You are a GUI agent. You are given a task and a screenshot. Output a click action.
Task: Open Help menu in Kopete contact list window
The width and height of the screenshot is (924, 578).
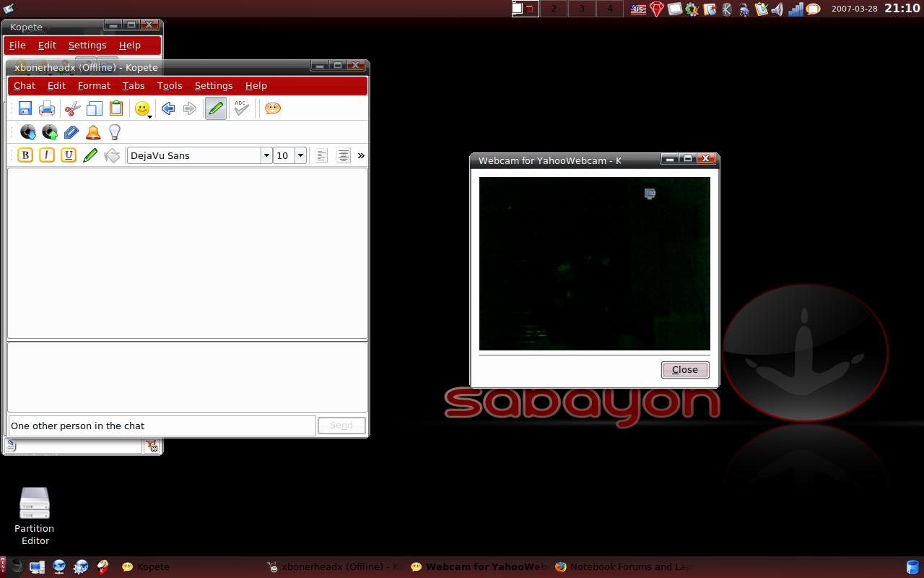(x=130, y=45)
